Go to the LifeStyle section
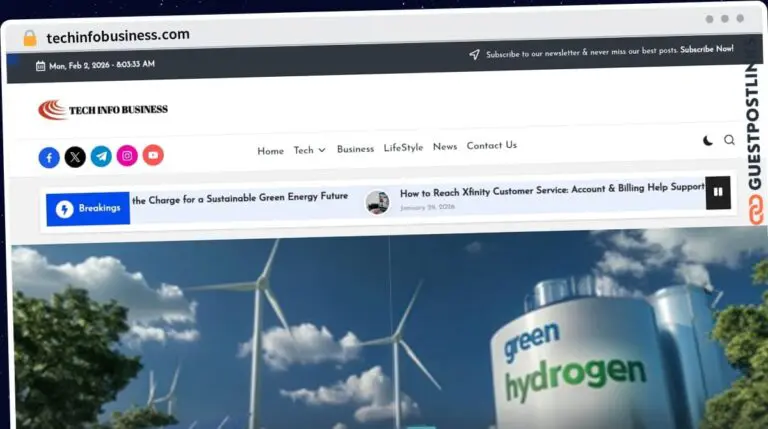Viewport: 768px width, 429px height. 403,148
